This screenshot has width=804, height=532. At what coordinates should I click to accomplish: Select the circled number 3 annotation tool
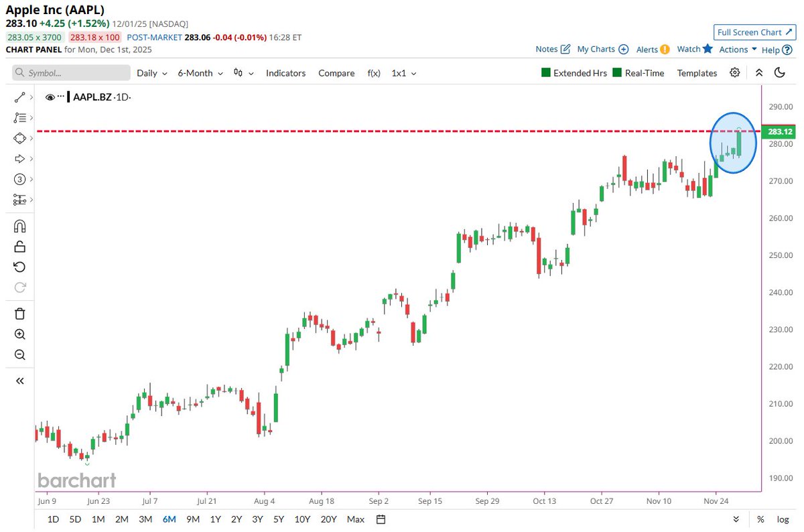[x=19, y=179]
